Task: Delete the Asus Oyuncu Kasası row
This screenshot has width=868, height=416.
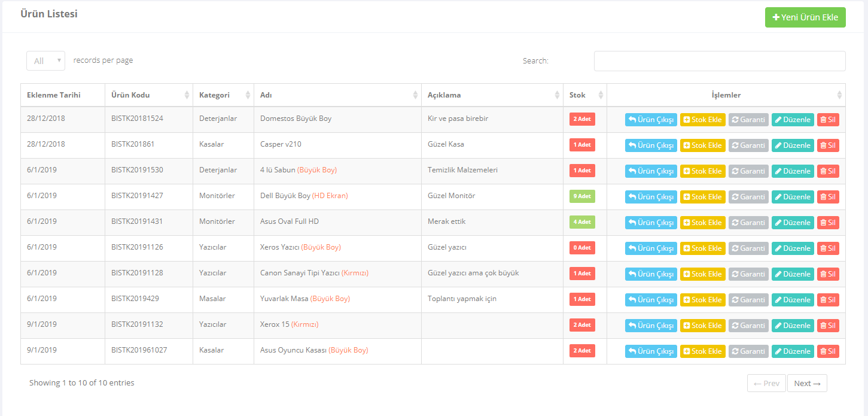Action: click(828, 351)
